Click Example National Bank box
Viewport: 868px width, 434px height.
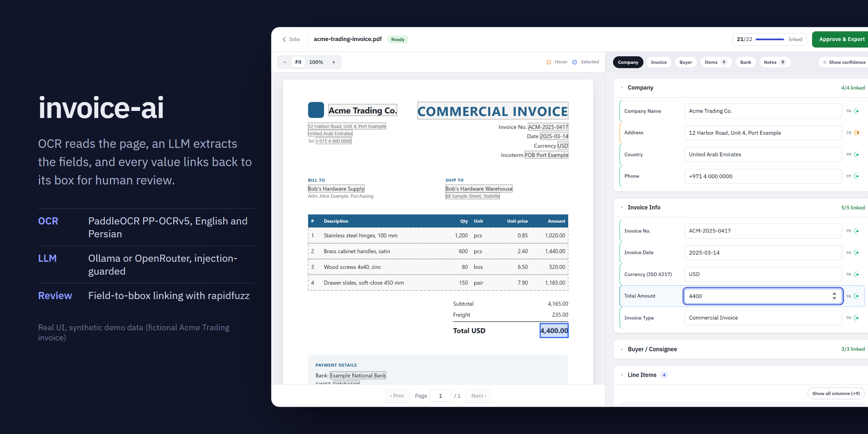click(x=358, y=375)
